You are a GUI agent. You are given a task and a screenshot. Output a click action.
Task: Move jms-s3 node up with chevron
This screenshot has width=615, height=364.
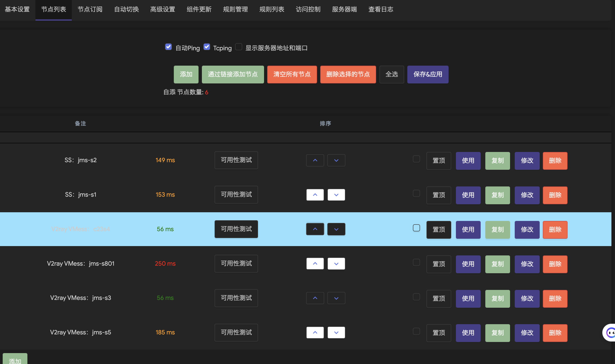315,298
